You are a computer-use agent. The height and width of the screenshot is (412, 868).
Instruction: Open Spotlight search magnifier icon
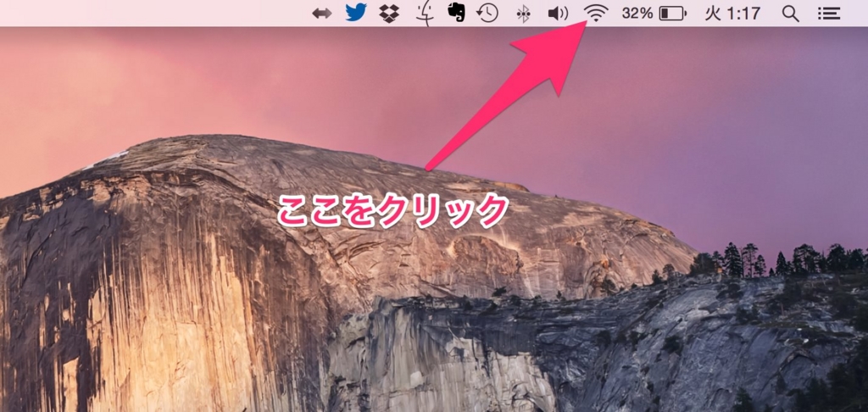791,14
